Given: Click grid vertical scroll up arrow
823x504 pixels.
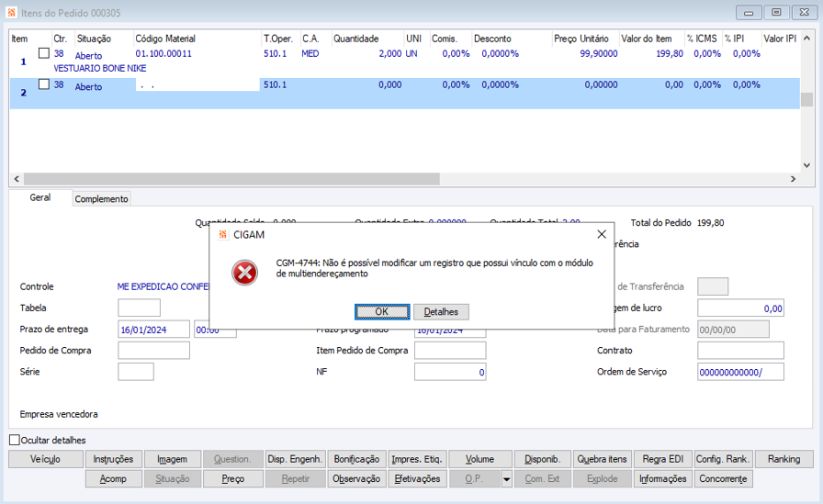Looking at the screenshot, I should [807, 39].
